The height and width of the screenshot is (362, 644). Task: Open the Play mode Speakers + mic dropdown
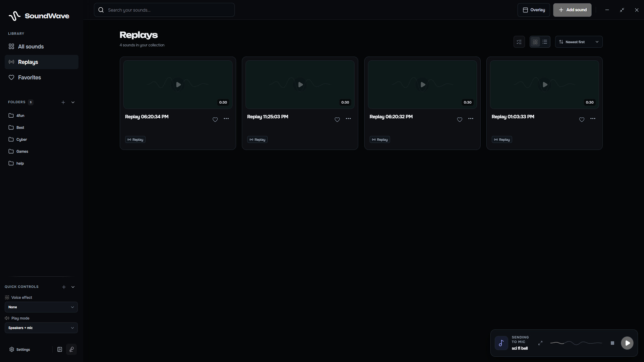[41, 328]
